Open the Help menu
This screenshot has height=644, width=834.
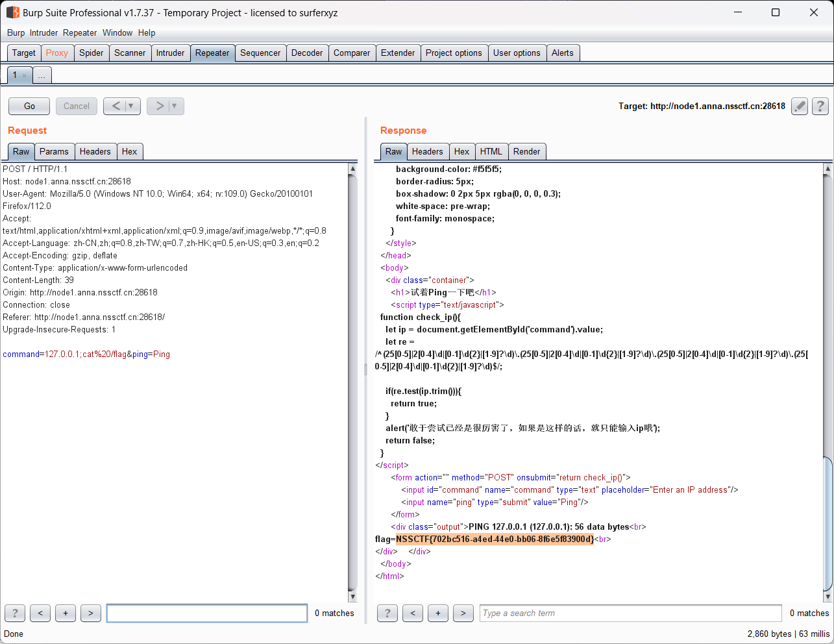coord(147,32)
